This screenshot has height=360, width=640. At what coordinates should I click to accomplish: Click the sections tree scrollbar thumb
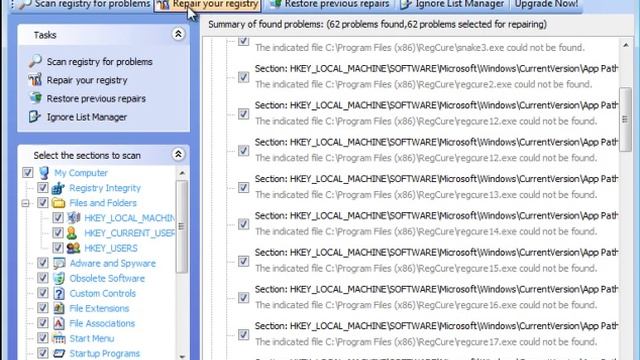pyautogui.click(x=182, y=227)
